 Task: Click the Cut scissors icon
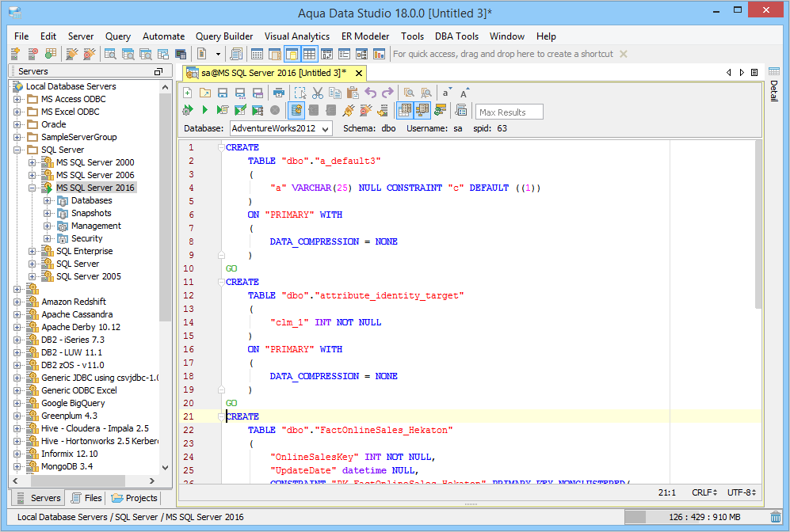tap(318, 93)
